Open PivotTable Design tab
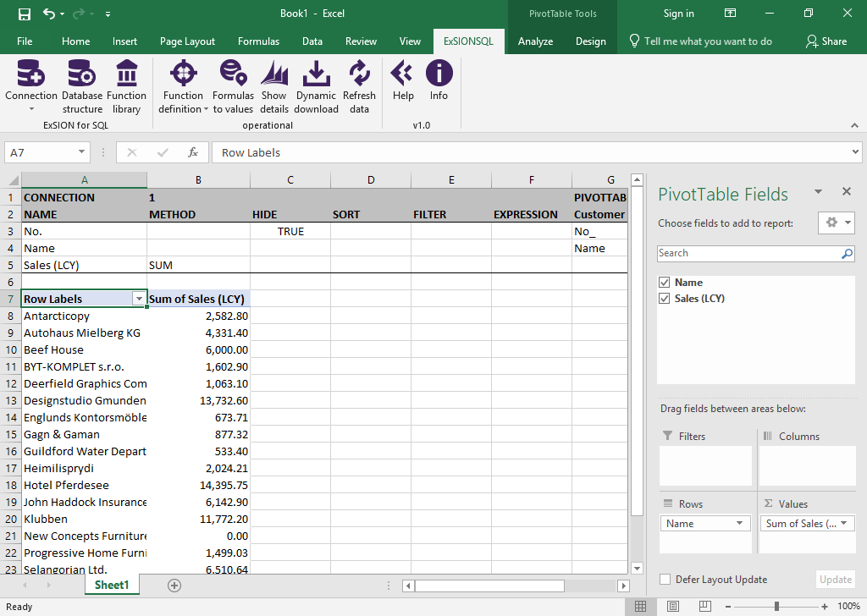The width and height of the screenshot is (867, 616). pos(590,41)
